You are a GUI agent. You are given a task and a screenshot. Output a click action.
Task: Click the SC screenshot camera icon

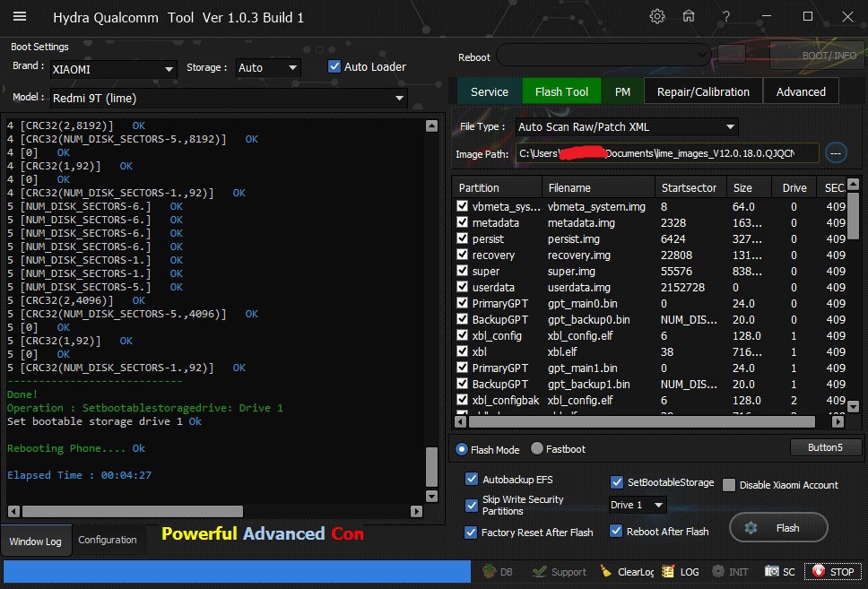772,571
